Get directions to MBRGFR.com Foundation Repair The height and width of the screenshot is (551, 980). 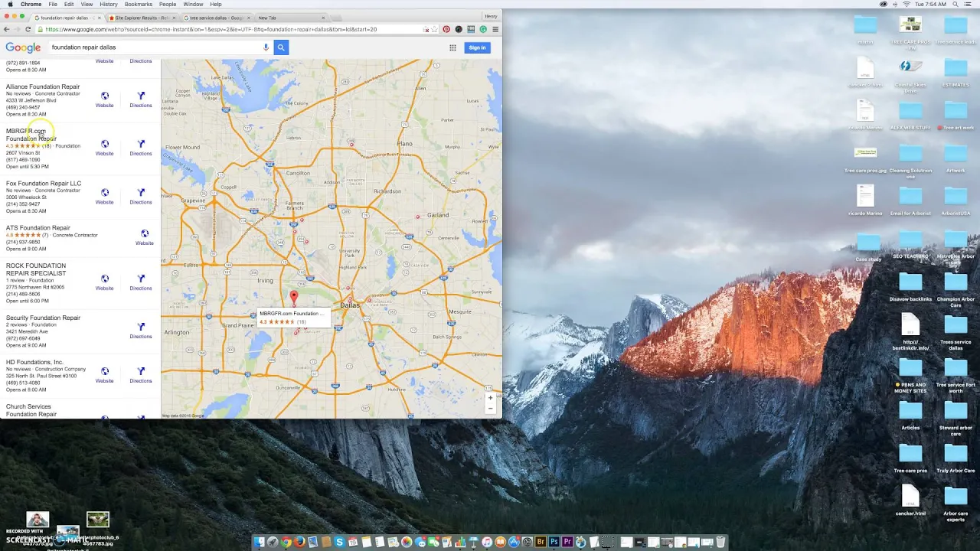coord(141,148)
